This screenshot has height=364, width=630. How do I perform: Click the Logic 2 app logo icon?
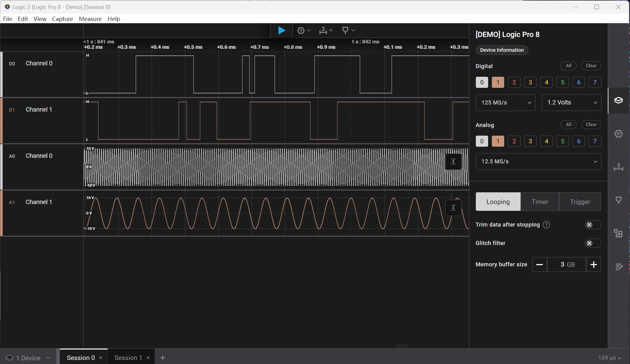pos(7,7)
